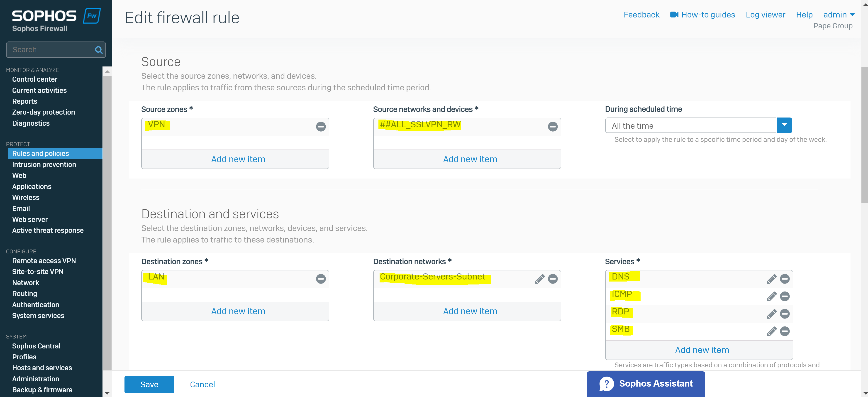Viewport: 868px width, 397px height.
Task: Open Remote access VPN settings
Action: [44, 260]
